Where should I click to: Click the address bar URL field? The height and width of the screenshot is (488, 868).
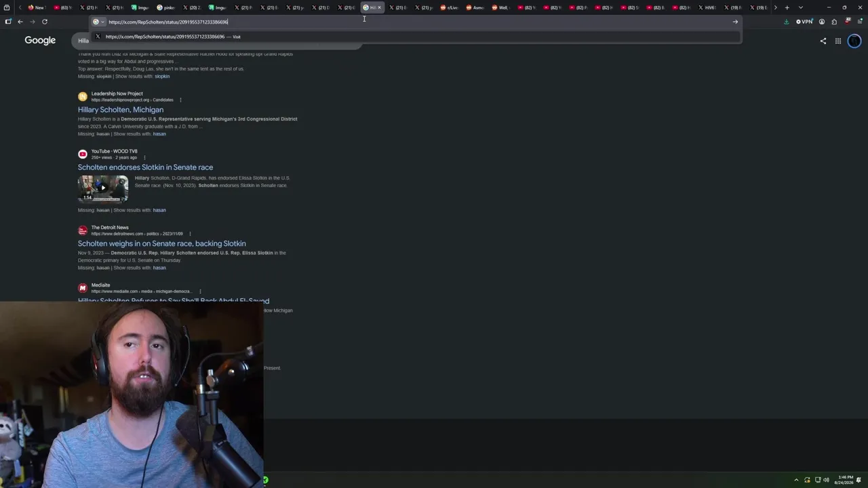pyautogui.click(x=417, y=22)
